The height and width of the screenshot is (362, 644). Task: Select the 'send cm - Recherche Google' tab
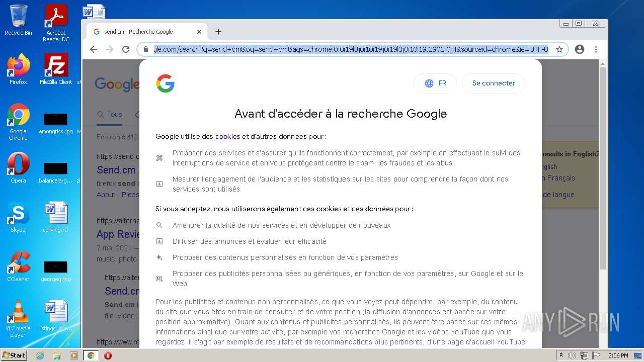146,32
